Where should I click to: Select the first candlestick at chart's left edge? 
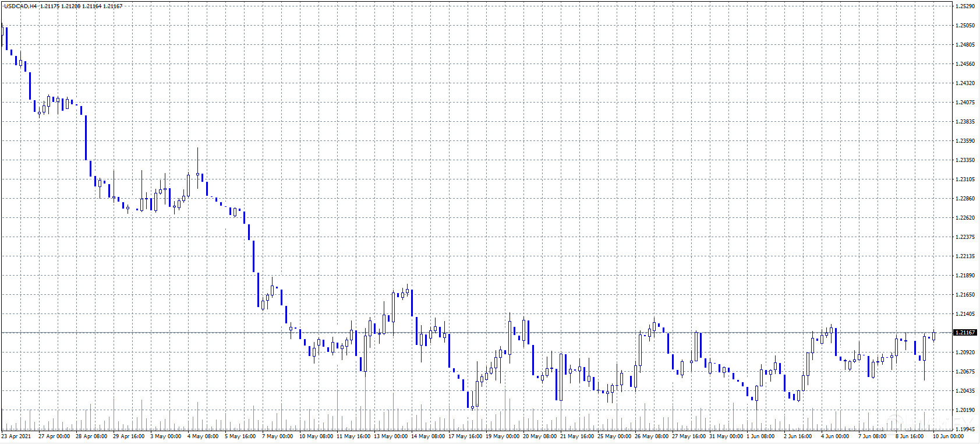[2, 36]
